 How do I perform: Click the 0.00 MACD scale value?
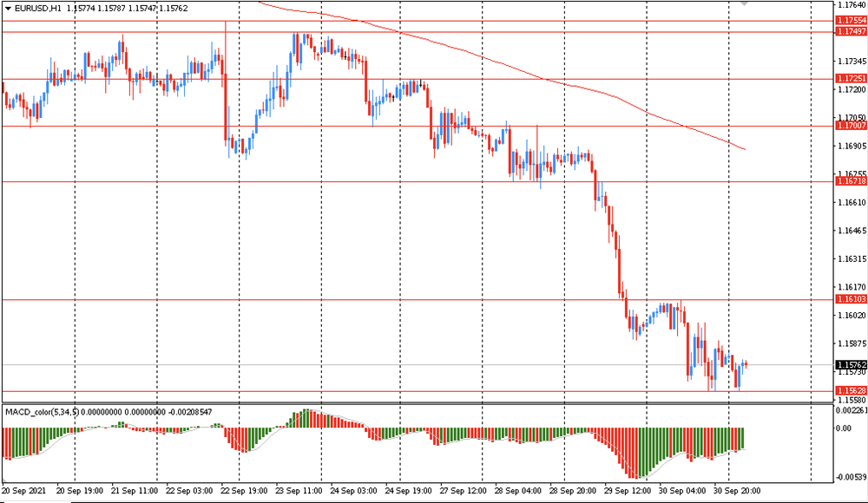tap(845, 428)
